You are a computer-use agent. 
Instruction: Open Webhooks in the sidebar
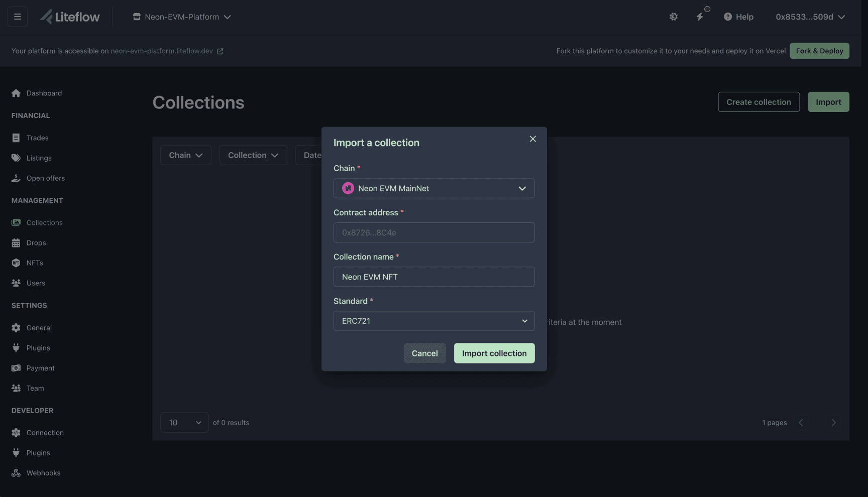point(44,472)
